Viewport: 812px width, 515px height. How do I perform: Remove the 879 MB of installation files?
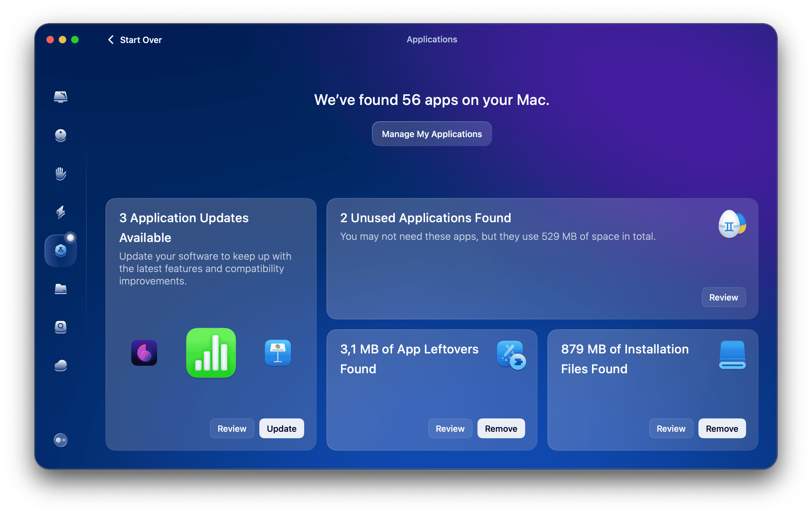(722, 428)
